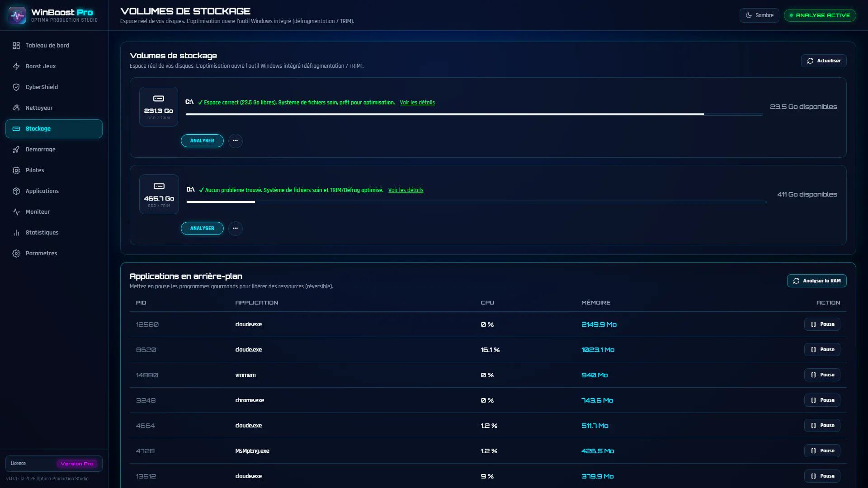Viewport: 868px width, 488px height.
Task: Click the Statistiques bar chart icon
Action: (x=16, y=233)
